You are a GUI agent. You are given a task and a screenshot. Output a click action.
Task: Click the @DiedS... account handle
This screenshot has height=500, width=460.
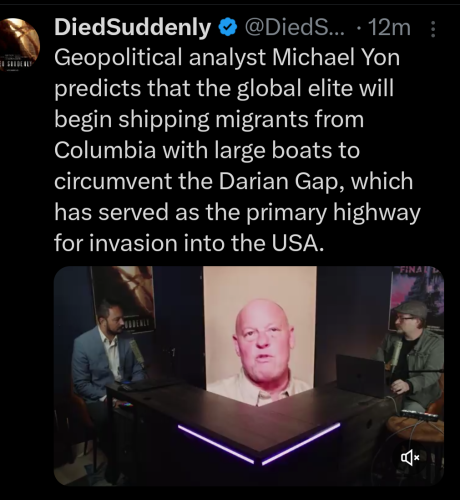point(295,28)
